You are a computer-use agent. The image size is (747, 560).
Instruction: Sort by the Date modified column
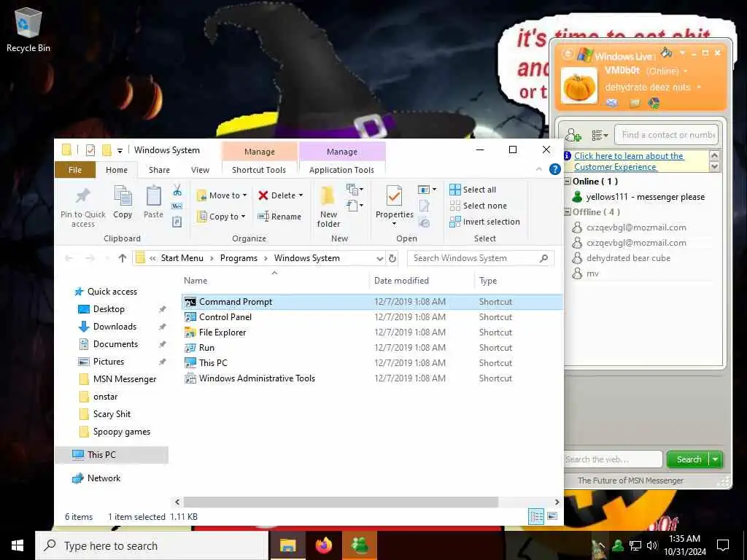pos(402,281)
